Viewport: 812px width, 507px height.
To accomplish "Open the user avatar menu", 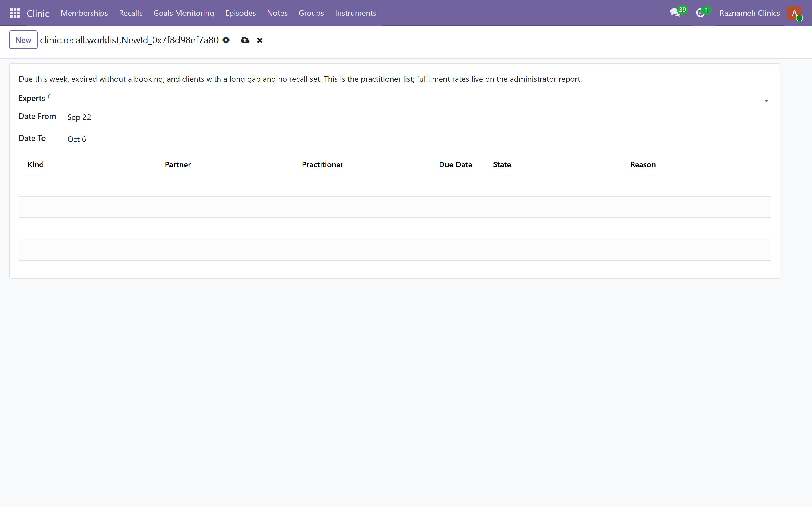I will tap(795, 13).
